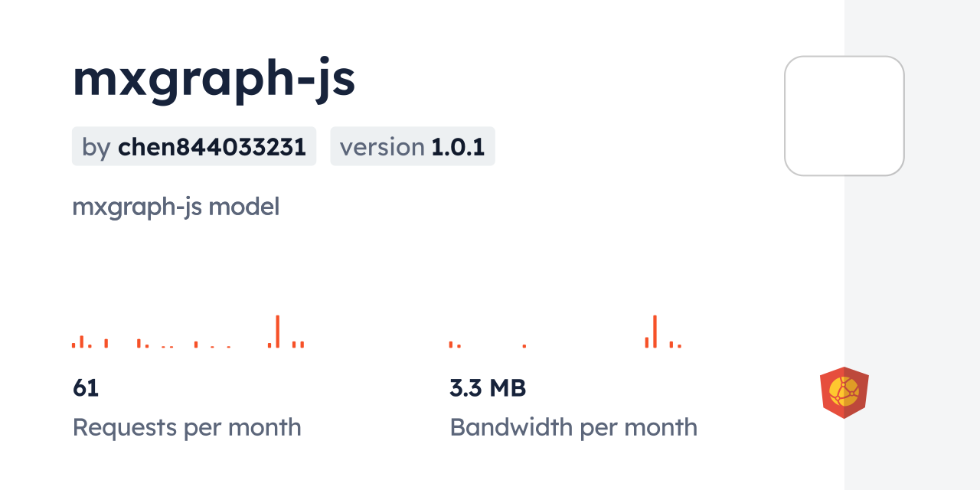Click the description text mxgraph-js model
Screen dimensions: 980x490
[x=175, y=207]
